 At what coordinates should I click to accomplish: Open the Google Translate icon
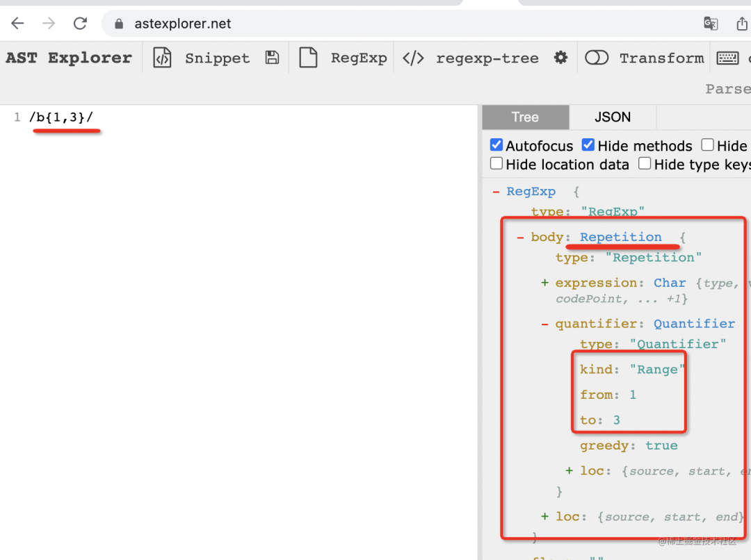point(710,23)
